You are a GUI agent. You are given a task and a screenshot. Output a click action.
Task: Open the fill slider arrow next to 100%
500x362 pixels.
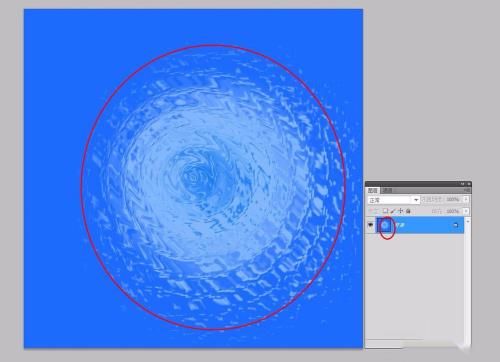click(x=466, y=211)
